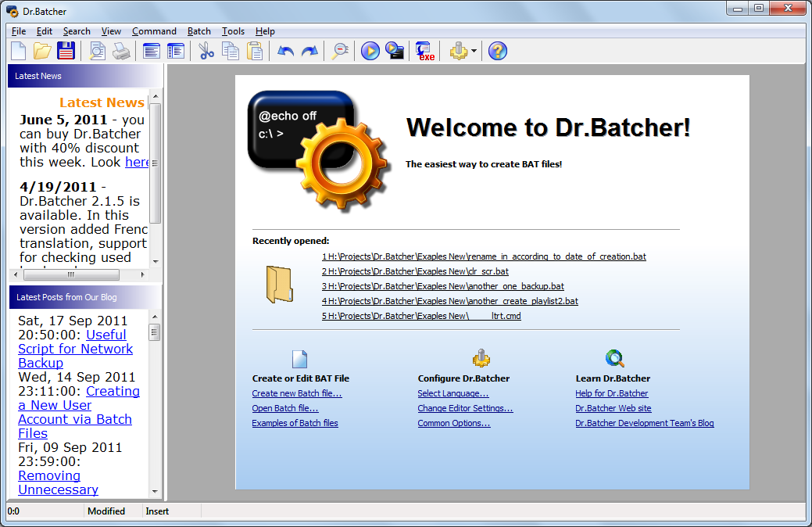Screen dimensions: 812x527
Task: Open the Command menu
Action: (154, 31)
